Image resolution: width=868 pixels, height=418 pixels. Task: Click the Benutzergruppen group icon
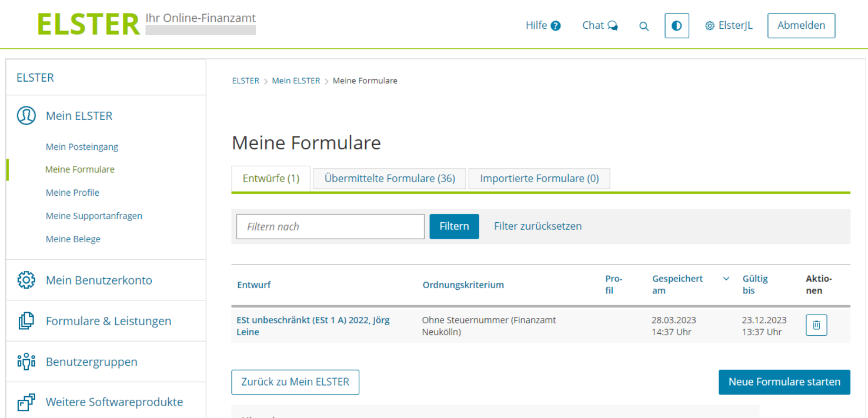point(26,362)
